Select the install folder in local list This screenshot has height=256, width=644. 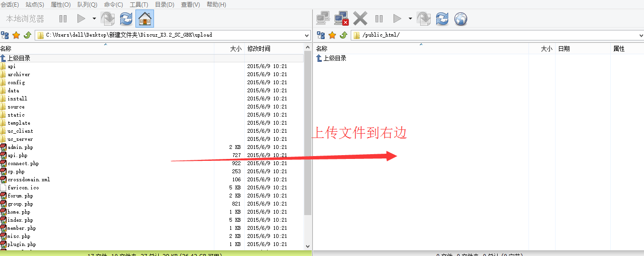click(18, 98)
